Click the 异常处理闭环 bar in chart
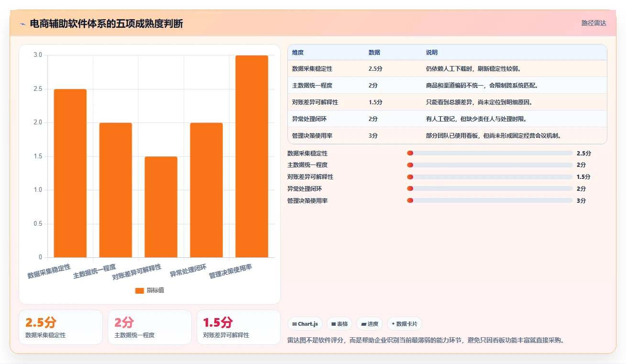 206,190
